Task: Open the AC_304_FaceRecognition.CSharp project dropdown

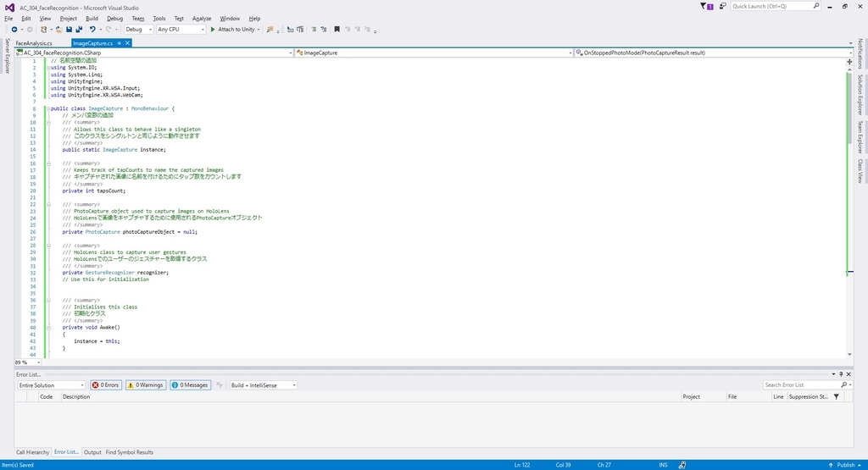Action: pos(154,53)
